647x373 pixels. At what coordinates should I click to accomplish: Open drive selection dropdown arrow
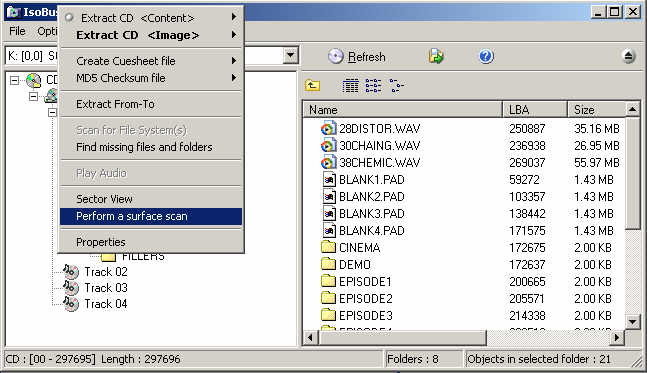pyautogui.click(x=290, y=55)
